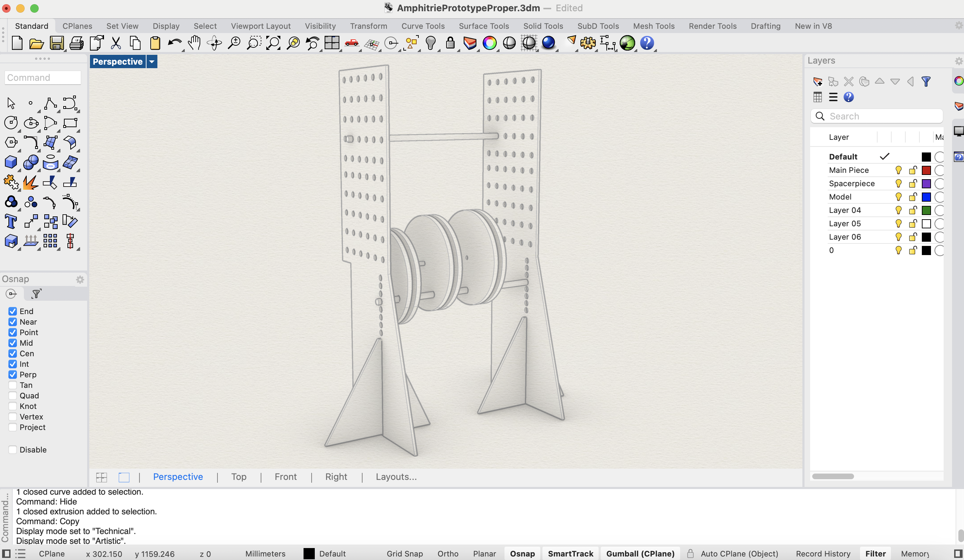Screen dimensions: 964x560
Task: Click the Cut scissors icon
Action: (x=116, y=43)
